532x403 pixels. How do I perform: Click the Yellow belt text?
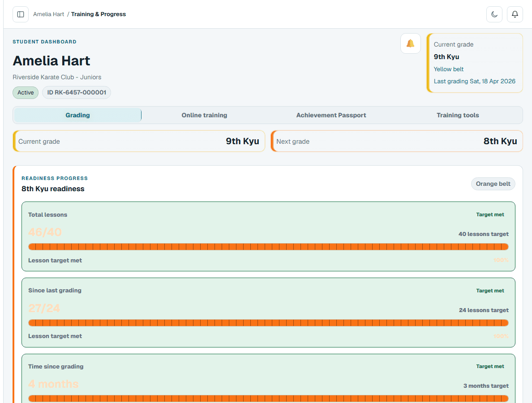[x=449, y=69]
